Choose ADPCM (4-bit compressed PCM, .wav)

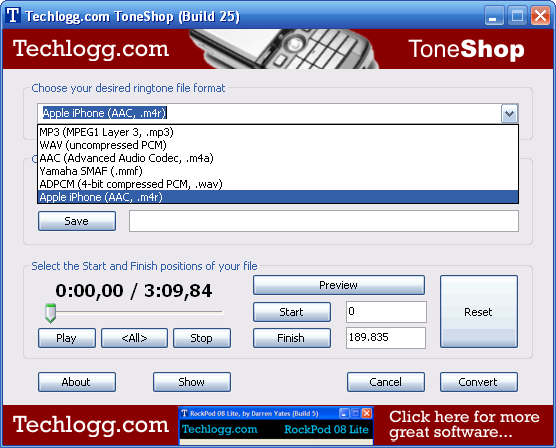point(278,184)
